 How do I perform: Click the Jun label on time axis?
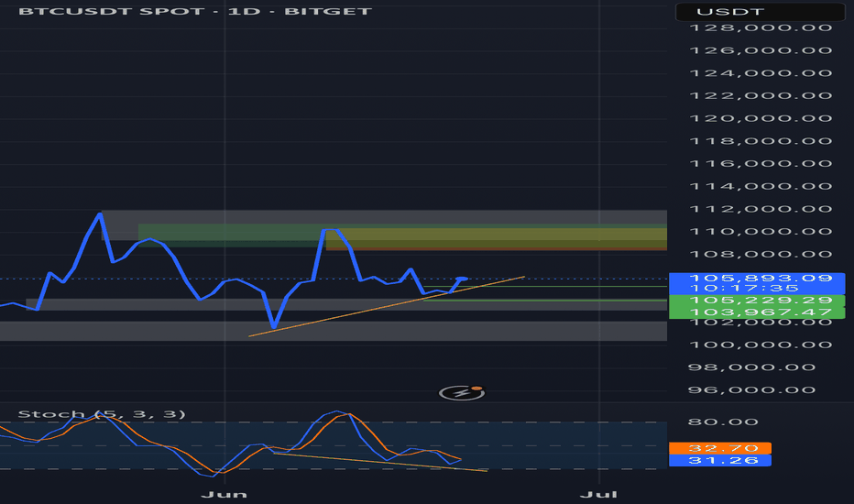(x=224, y=494)
